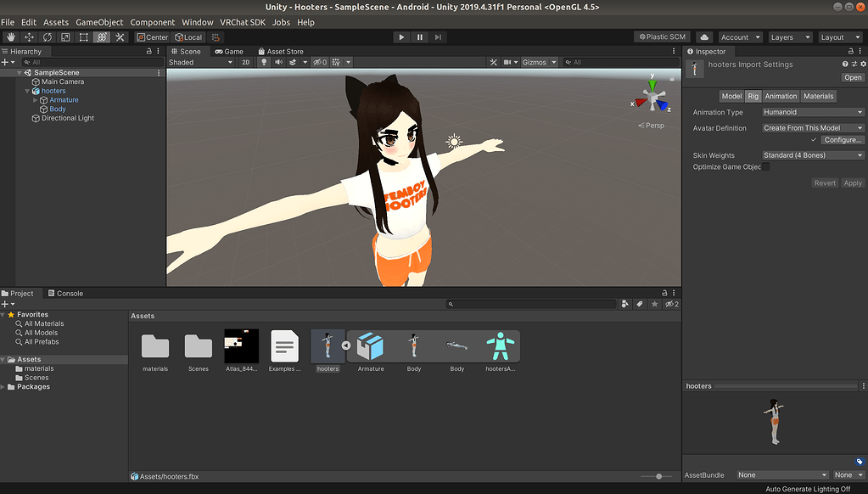
Task: Select the Rotate tool
Action: click(x=48, y=37)
